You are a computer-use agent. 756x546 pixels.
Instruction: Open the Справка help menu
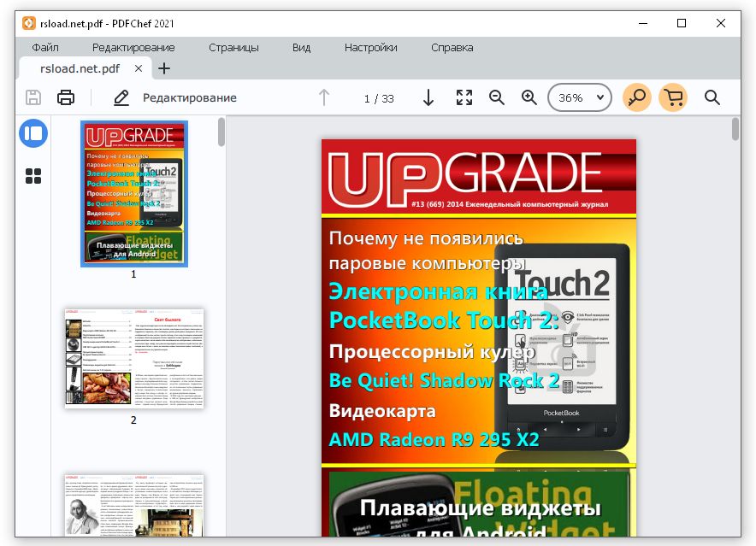tap(452, 48)
